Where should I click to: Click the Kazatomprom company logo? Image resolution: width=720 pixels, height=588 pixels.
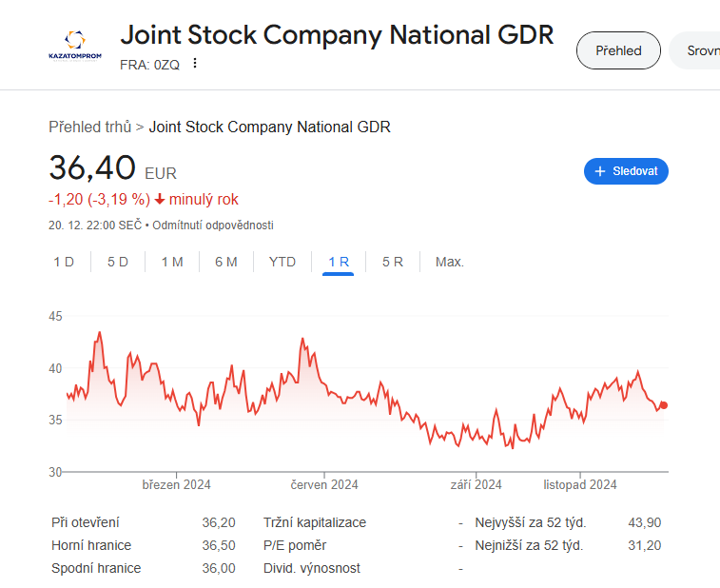[x=75, y=45]
